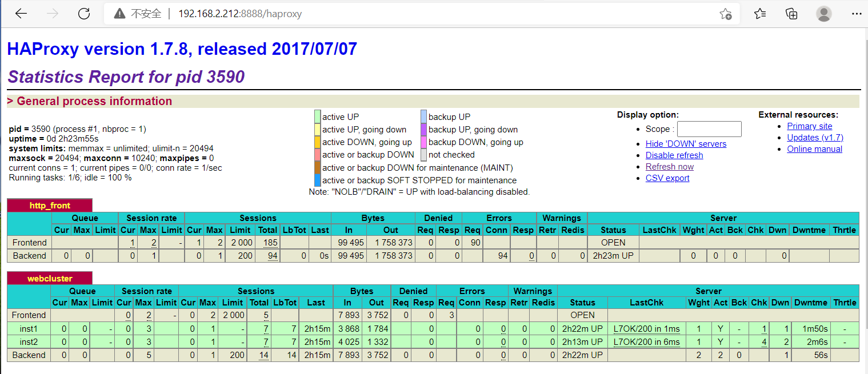The height and width of the screenshot is (374, 868).
Task: Click webcluster Frontend Bytes In 7 893
Action: pos(348,315)
